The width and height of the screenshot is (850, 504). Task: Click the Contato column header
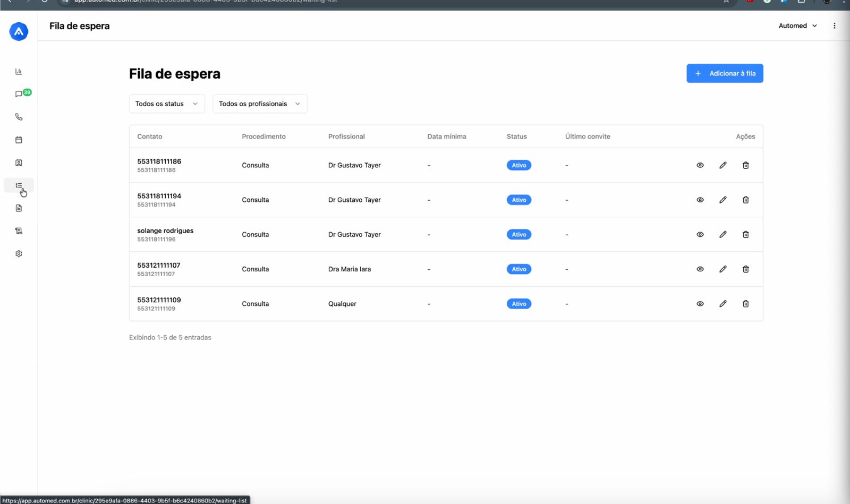click(150, 136)
